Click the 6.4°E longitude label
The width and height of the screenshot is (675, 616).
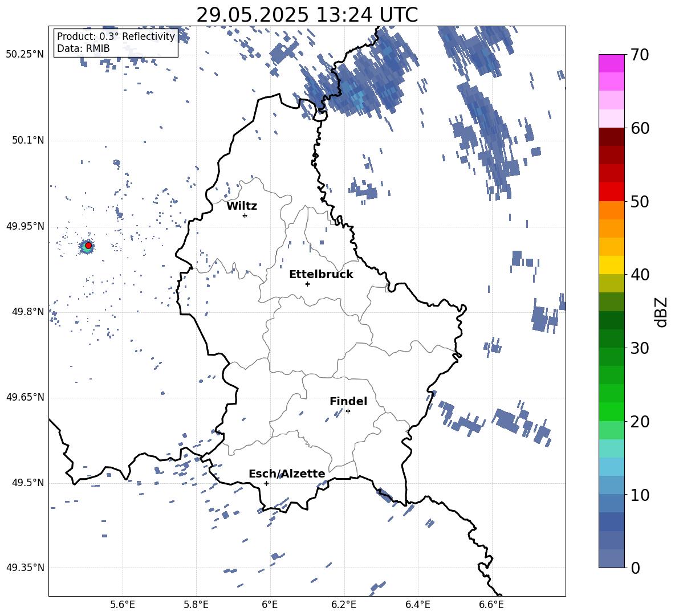click(417, 605)
